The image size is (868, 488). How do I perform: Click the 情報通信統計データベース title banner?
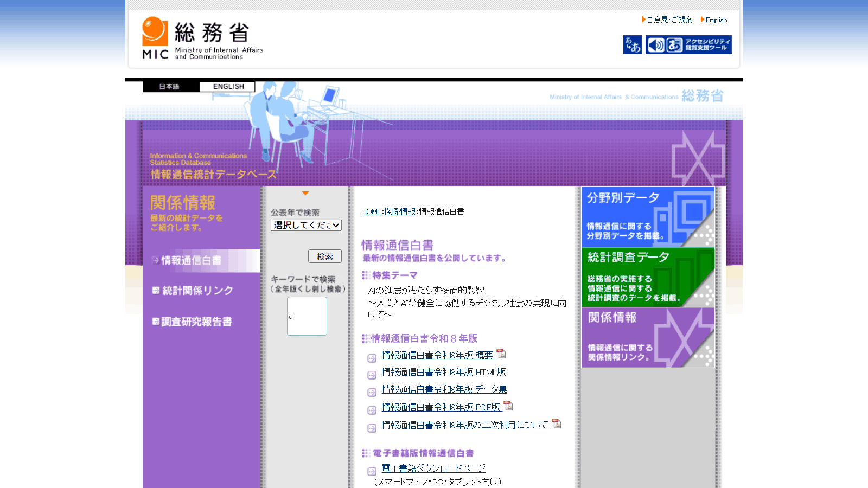[x=213, y=174]
